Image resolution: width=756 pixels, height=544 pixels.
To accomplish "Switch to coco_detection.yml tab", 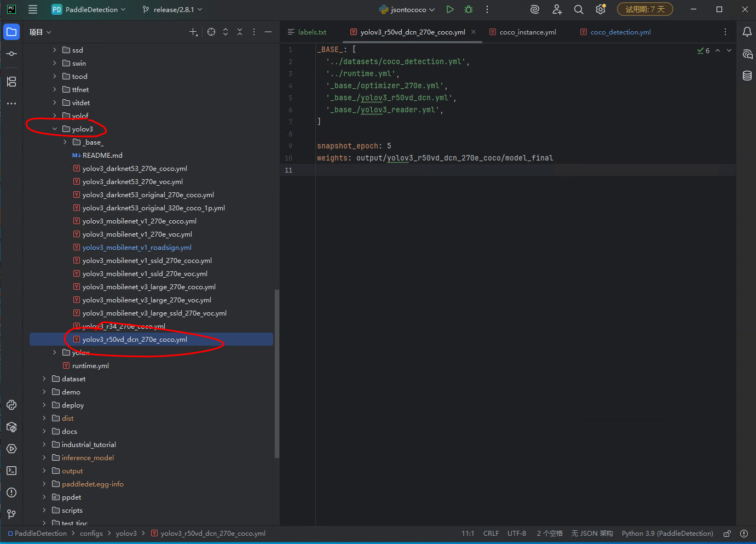I will tap(616, 32).
